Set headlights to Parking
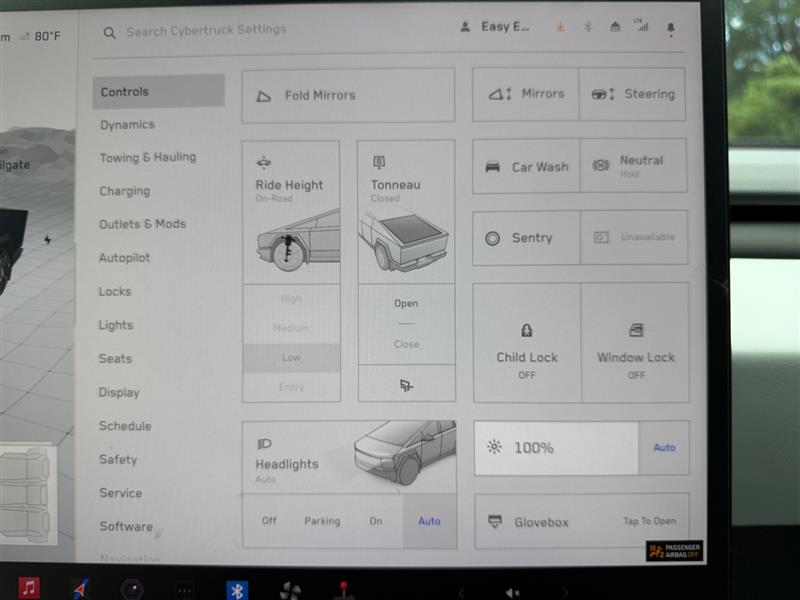The image size is (800, 600). coord(322,521)
